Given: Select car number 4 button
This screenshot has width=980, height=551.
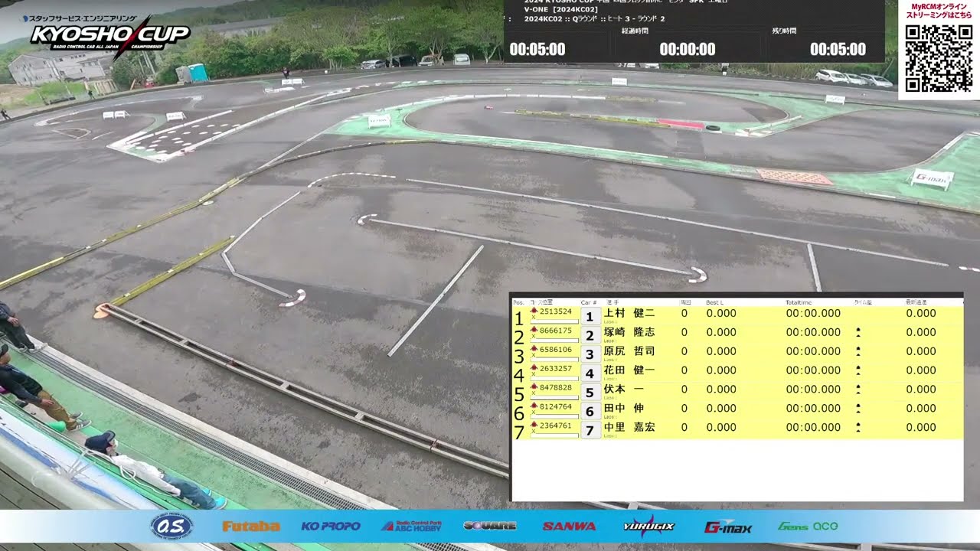Looking at the screenshot, I should [590, 373].
